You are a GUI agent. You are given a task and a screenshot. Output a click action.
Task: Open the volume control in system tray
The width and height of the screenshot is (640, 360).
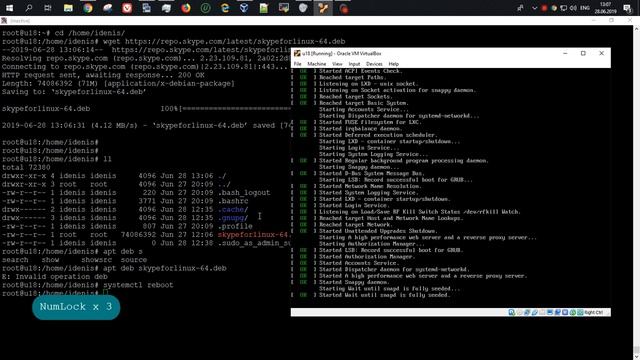point(573,8)
